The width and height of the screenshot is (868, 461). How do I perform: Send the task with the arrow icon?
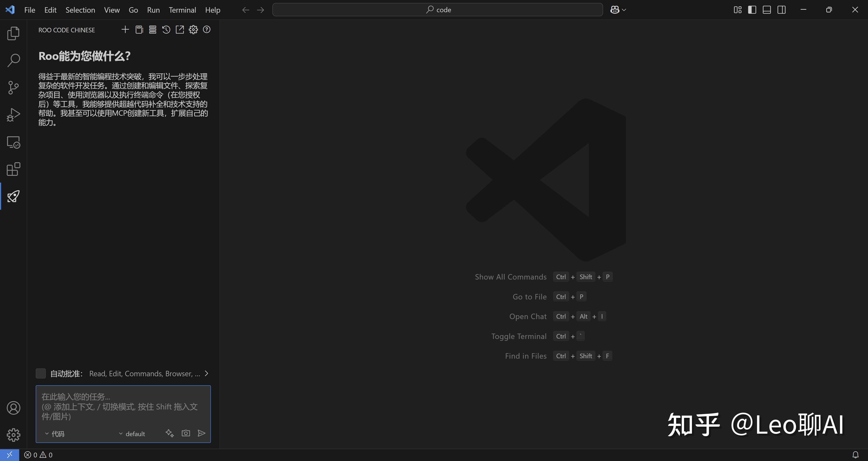click(x=201, y=433)
